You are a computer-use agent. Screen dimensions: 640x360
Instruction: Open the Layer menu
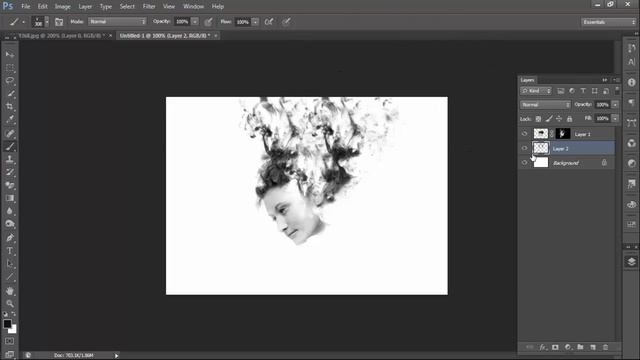[x=85, y=7]
